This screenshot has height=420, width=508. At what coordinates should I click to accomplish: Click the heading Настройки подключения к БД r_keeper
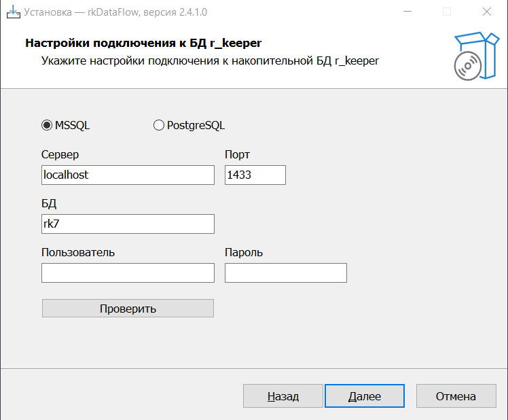point(143,43)
